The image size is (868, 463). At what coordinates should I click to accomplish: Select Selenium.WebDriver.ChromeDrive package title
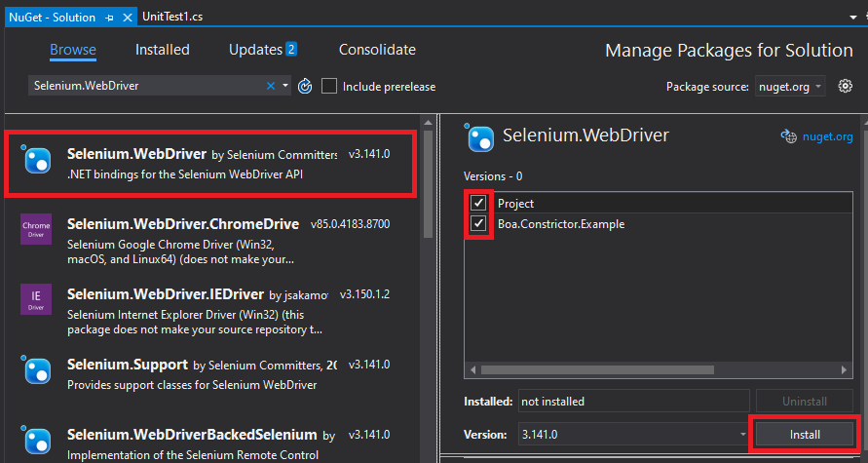(x=183, y=224)
